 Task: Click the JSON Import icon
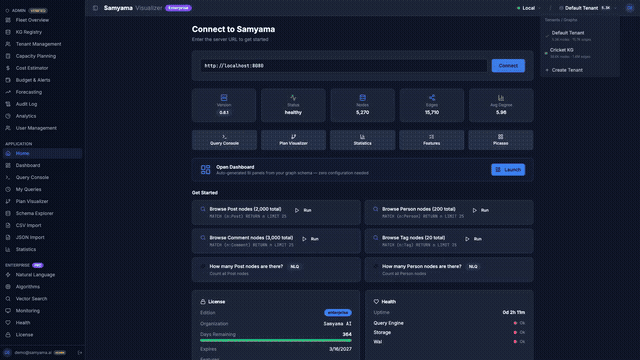[8, 237]
